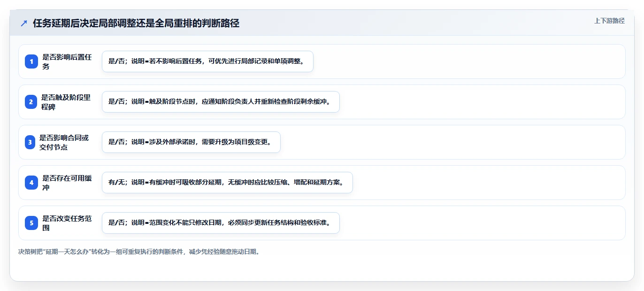Select the step 4 number badge
Viewport: 644px width, 291px height.
click(x=31, y=183)
